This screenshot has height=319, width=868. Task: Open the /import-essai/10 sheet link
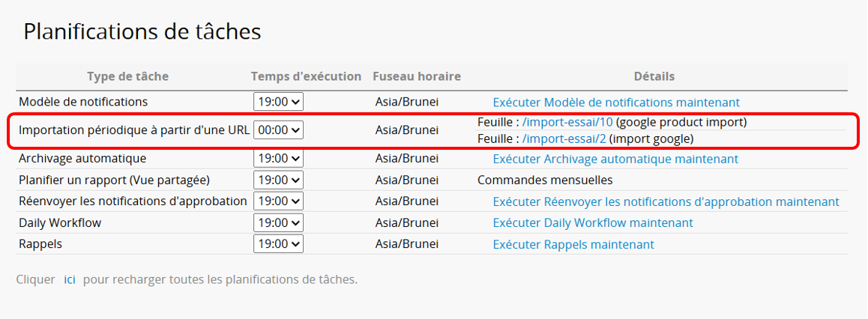pyautogui.click(x=567, y=122)
